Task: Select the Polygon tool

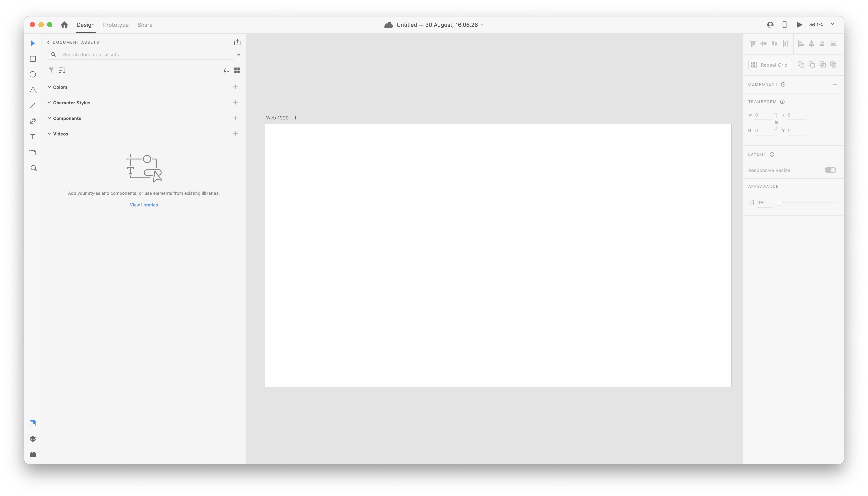Action: click(33, 90)
